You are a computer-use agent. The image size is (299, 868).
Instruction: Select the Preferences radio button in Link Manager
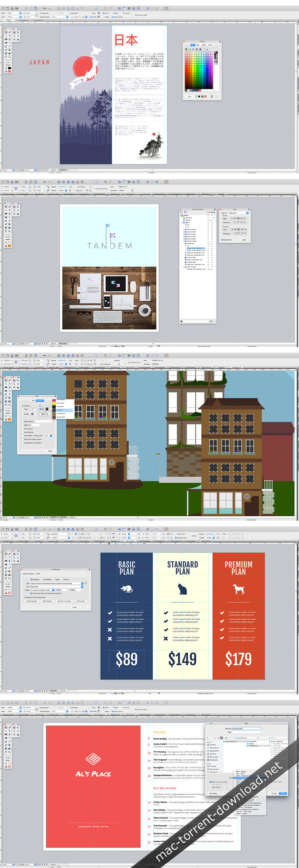click(x=32, y=580)
